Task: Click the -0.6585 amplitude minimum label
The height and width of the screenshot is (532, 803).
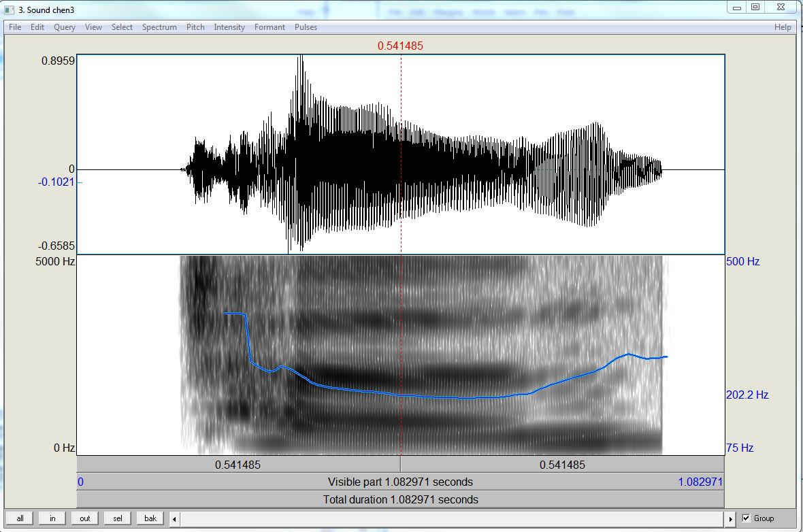Action: click(56, 246)
